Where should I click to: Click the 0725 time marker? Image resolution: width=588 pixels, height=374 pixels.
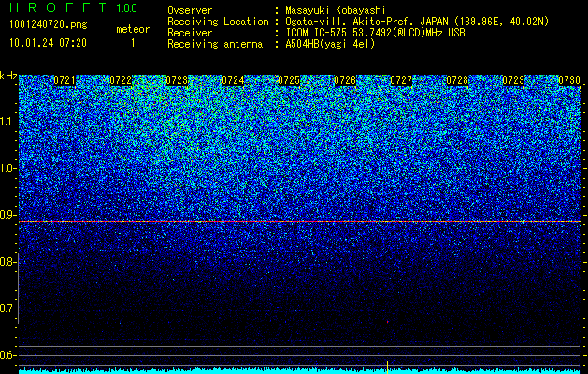289,80
